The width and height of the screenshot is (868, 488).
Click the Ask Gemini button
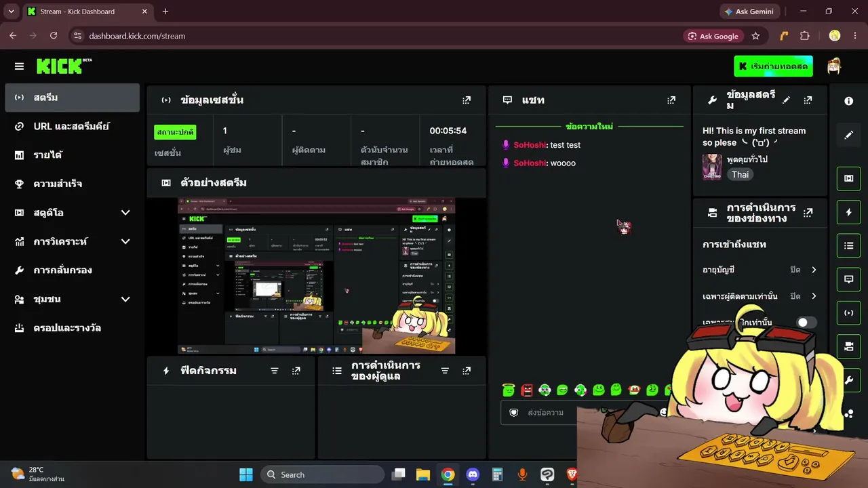749,12
